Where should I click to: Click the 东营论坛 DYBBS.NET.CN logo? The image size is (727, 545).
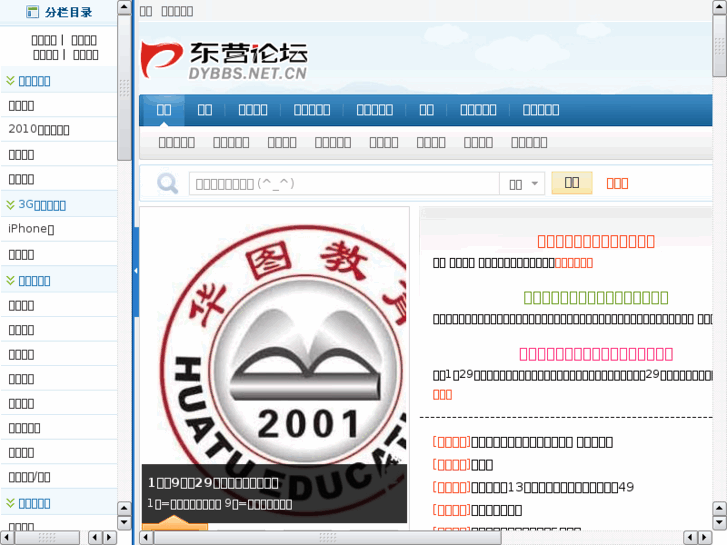[x=224, y=61]
